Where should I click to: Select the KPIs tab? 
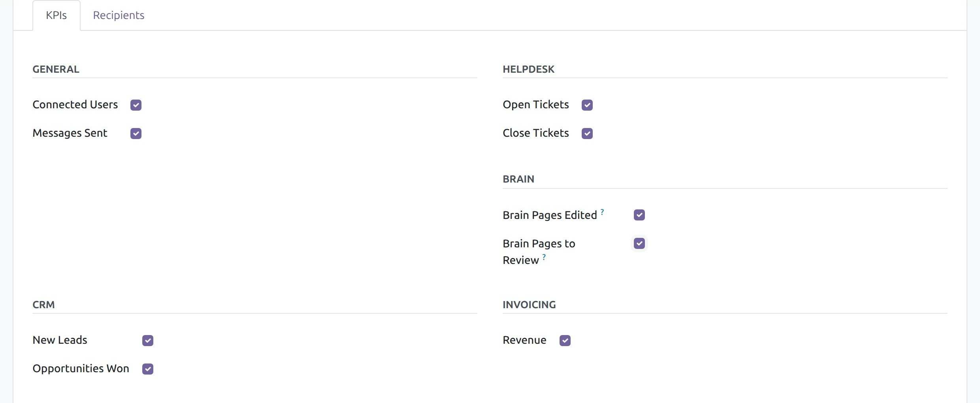point(57,15)
